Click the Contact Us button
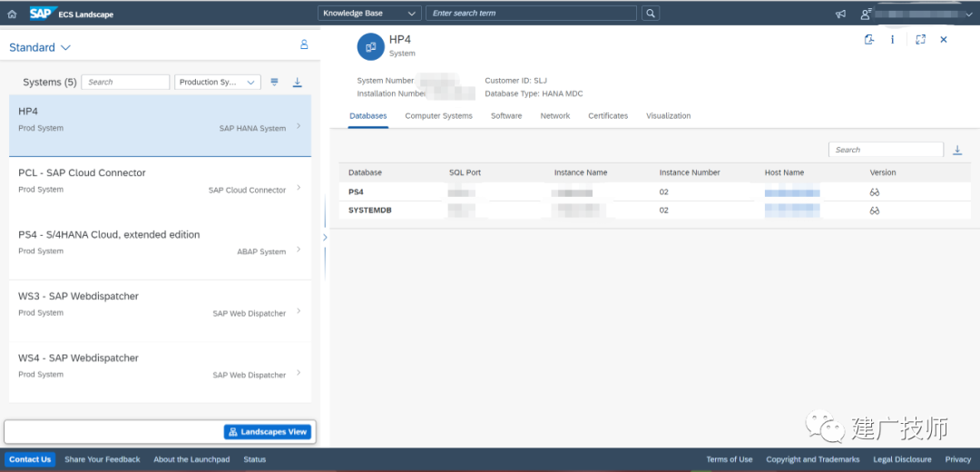Screen dimensions: 980x472 [30, 459]
